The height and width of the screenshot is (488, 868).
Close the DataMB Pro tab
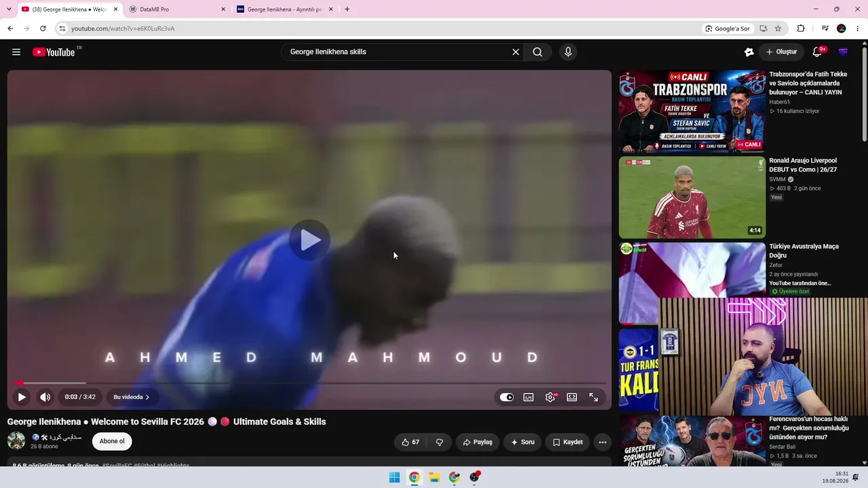[223, 9]
